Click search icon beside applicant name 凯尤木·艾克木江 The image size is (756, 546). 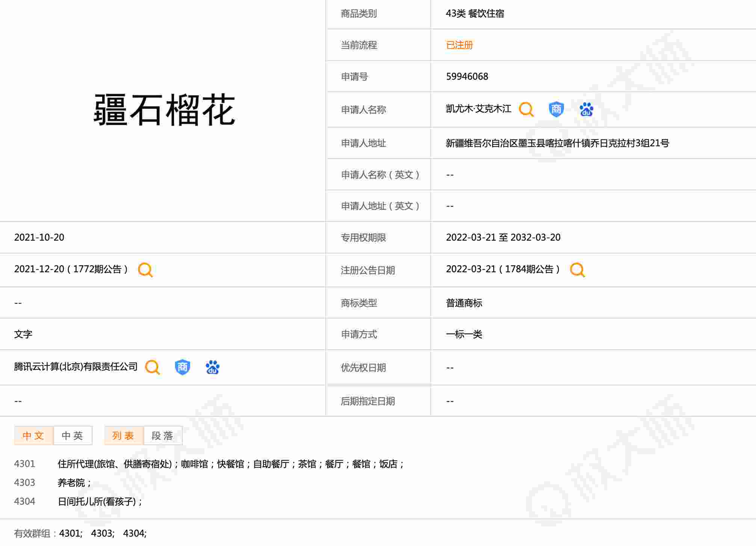[x=526, y=109]
